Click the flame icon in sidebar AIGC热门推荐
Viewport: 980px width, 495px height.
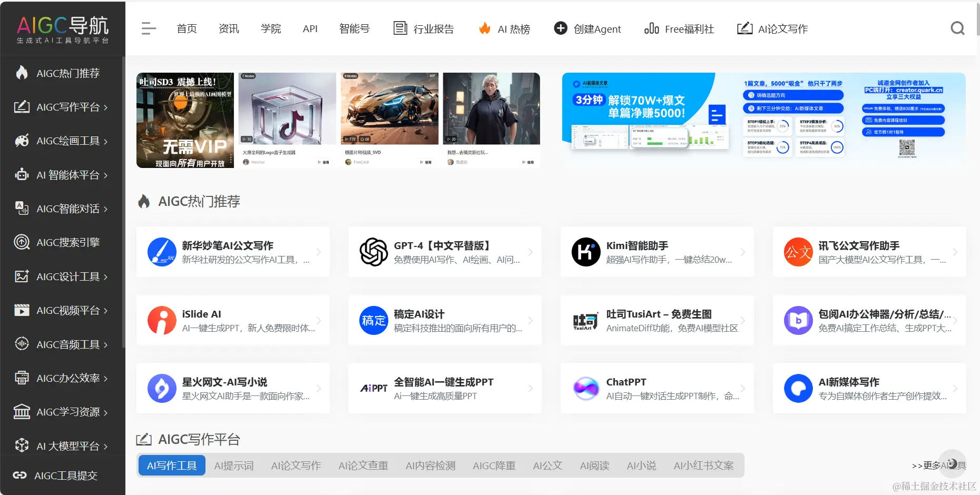point(22,73)
